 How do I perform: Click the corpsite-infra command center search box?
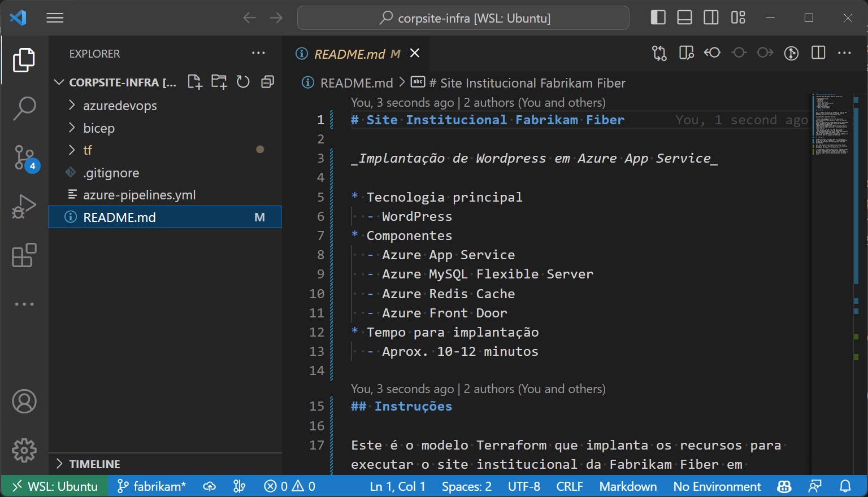coord(463,18)
